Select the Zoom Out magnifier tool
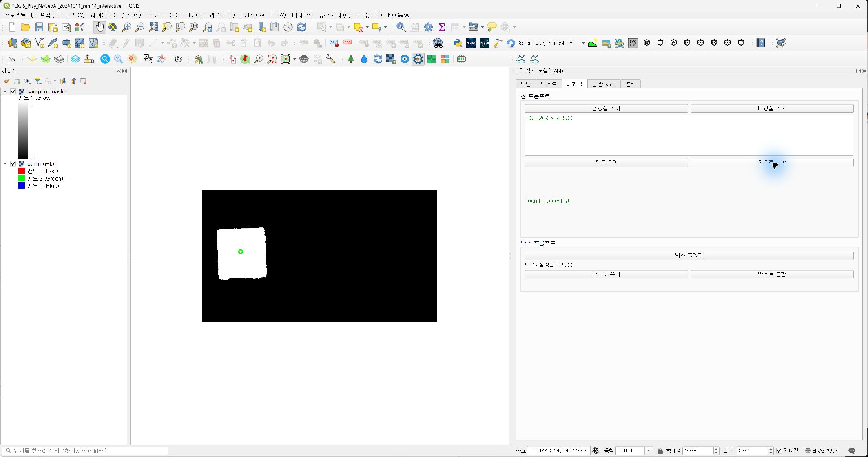868x457 pixels. pos(140,27)
